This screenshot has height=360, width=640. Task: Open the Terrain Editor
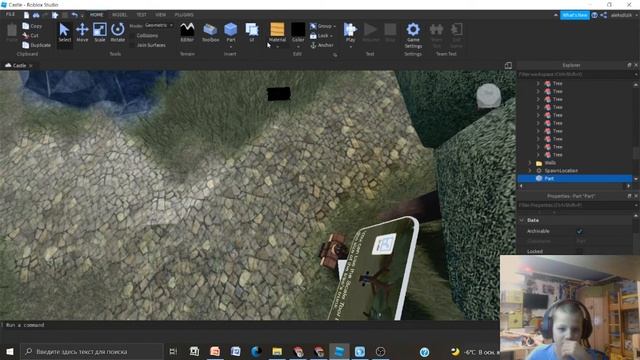pyautogui.click(x=187, y=32)
